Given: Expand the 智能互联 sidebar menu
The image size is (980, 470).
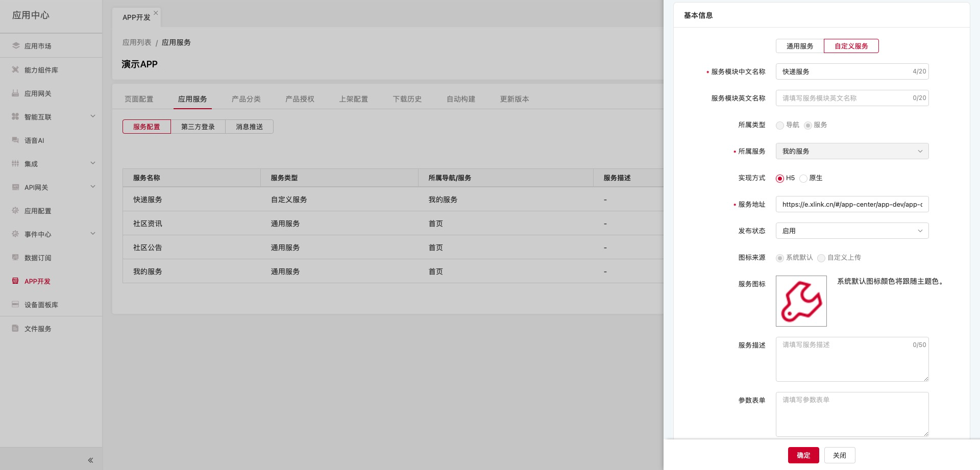Looking at the screenshot, I should coord(93,116).
